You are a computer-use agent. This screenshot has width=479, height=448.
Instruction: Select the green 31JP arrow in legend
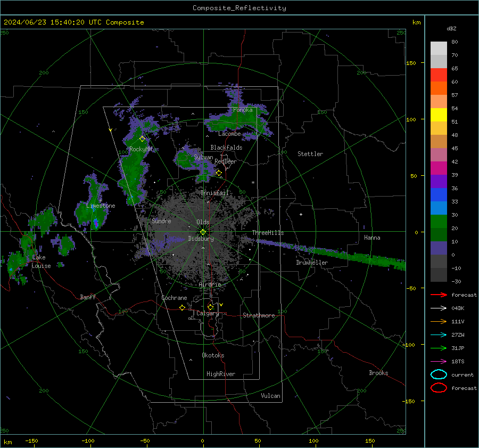point(439,348)
